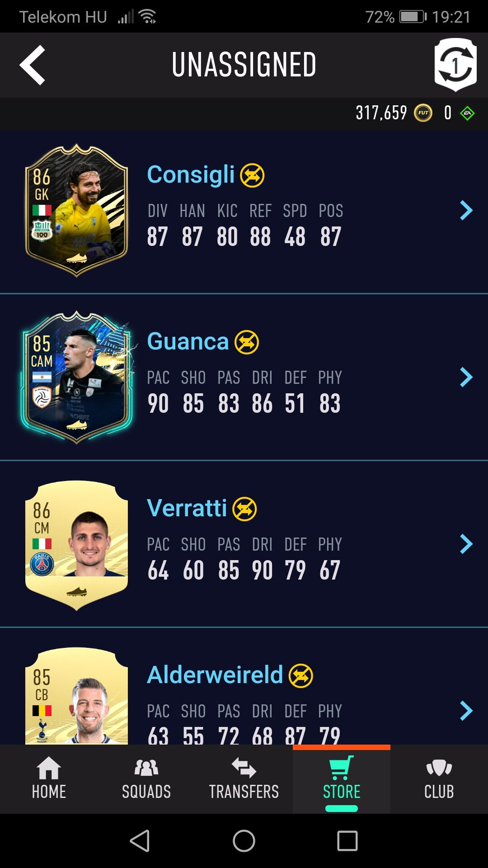Select the Guanca 85 CAM card
The image size is (488, 868).
pos(76,377)
